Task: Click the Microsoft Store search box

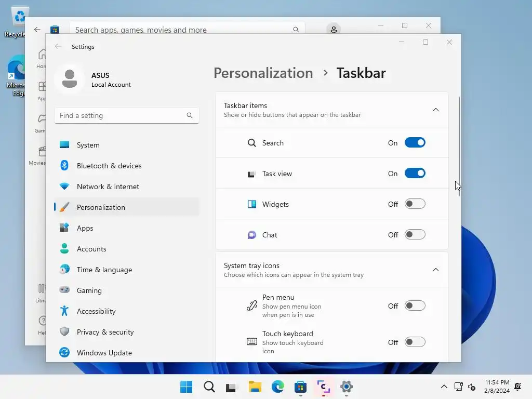Action: [x=187, y=28]
